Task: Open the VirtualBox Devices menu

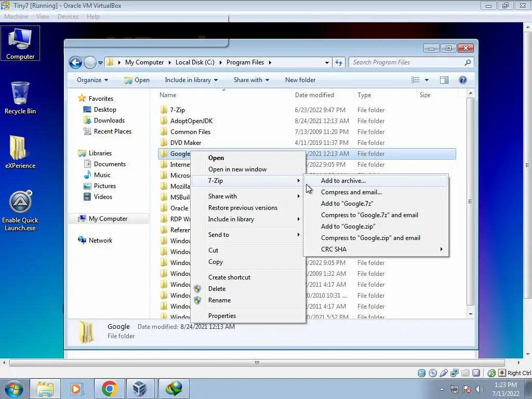Action: pyautogui.click(x=68, y=17)
